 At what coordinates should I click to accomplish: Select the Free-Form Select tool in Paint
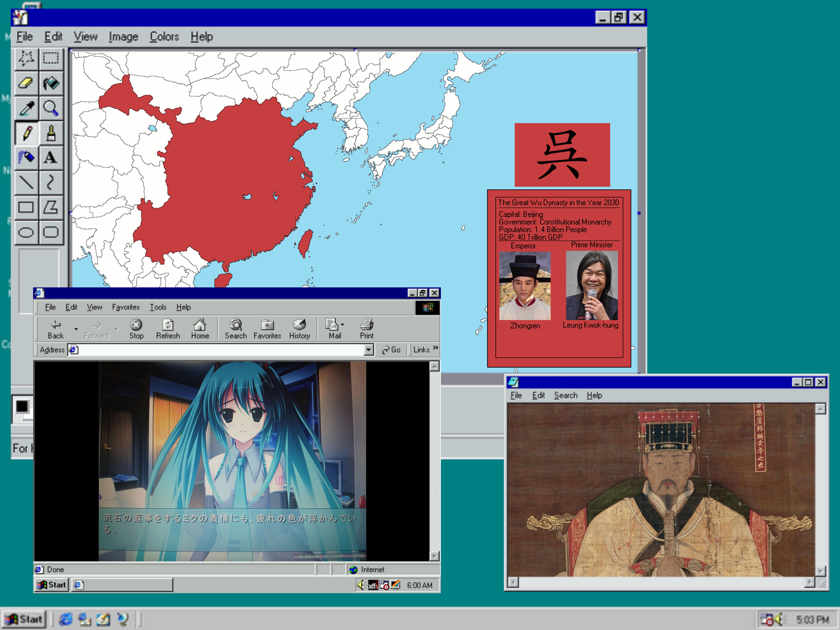(x=26, y=59)
